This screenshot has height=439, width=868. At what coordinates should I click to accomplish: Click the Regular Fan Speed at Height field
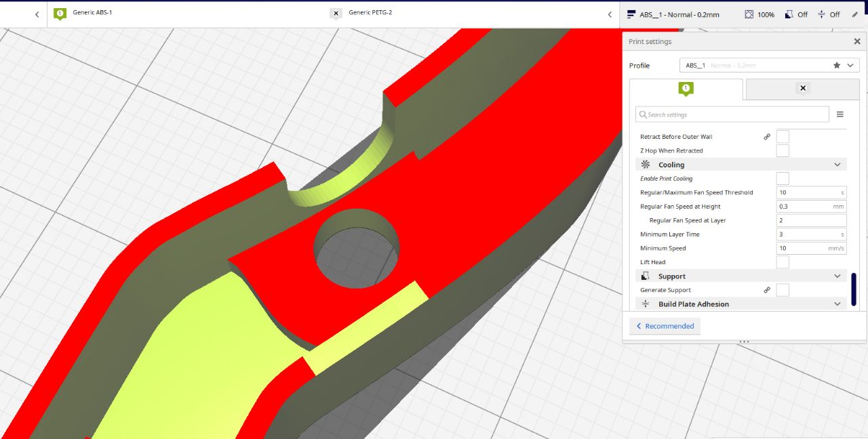click(x=812, y=206)
